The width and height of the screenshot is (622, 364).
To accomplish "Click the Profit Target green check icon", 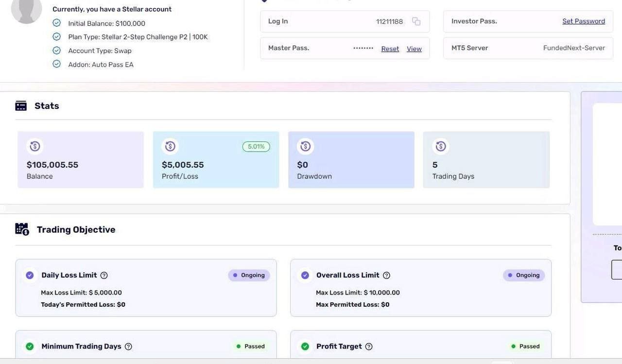I will (x=305, y=347).
